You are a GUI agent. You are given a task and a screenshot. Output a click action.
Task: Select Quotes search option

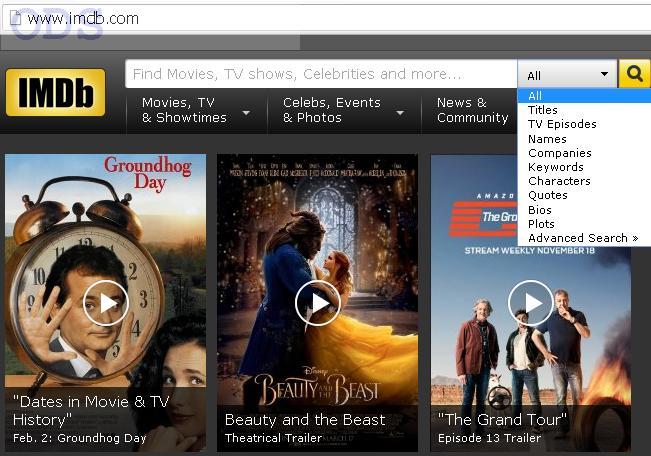[x=547, y=195]
